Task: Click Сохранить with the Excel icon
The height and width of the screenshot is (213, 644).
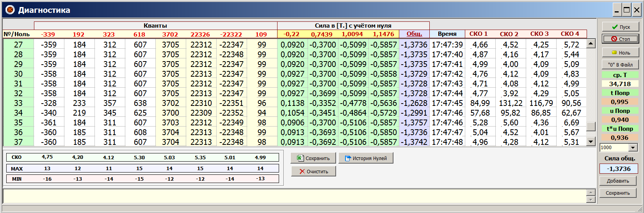Action: [x=313, y=158]
